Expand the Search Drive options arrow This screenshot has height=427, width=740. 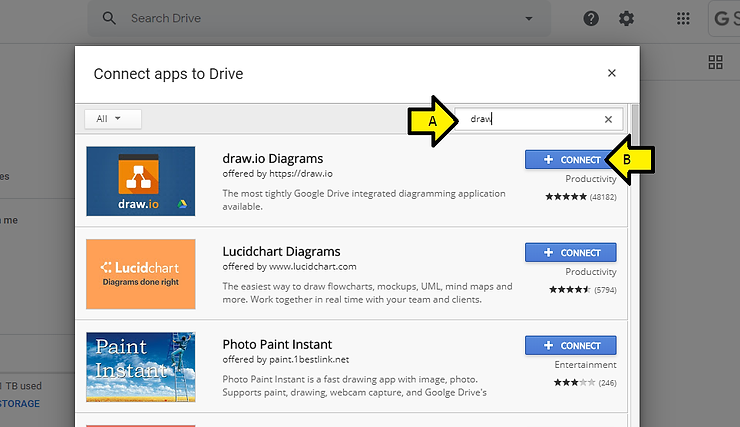pyautogui.click(x=528, y=19)
